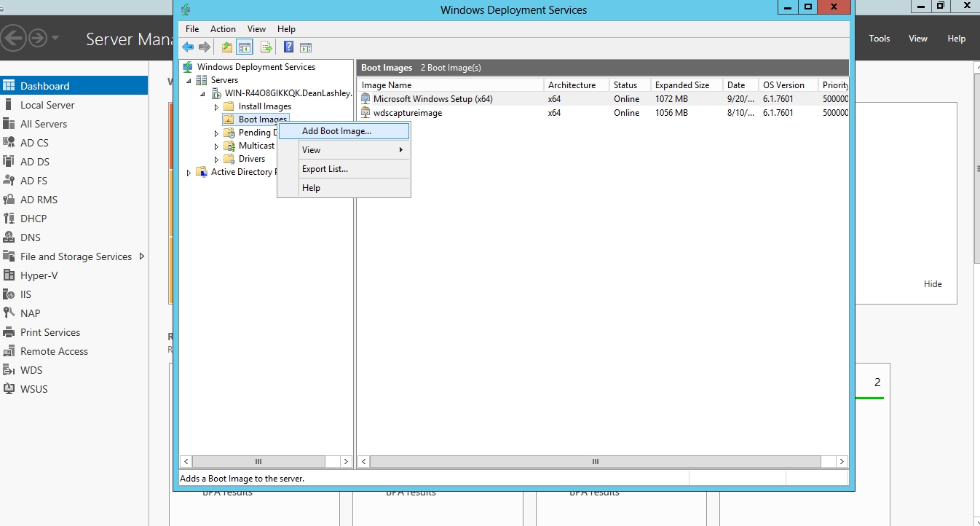The width and height of the screenshot is (980, 526).
Task: Open the Tools menu in Server Manager
Action: click(x=879, y=39)
